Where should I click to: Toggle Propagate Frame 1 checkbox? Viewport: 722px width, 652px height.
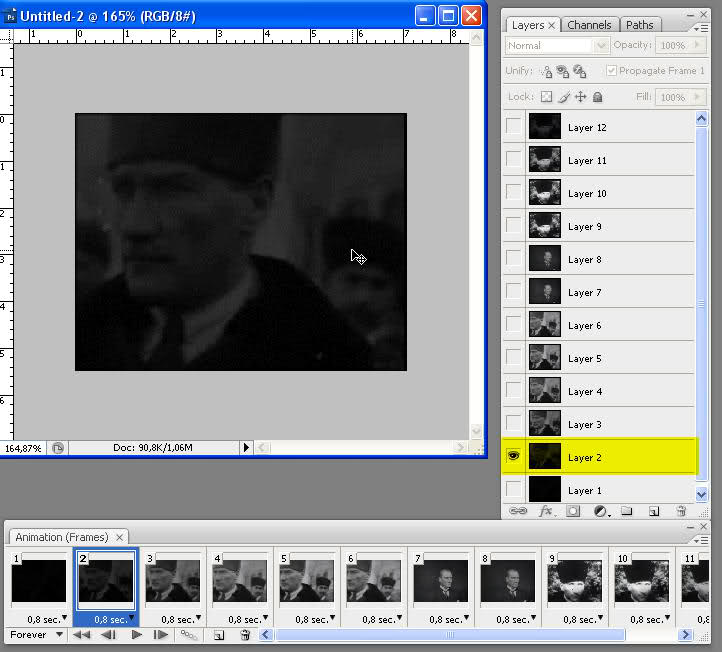point(611,71)
